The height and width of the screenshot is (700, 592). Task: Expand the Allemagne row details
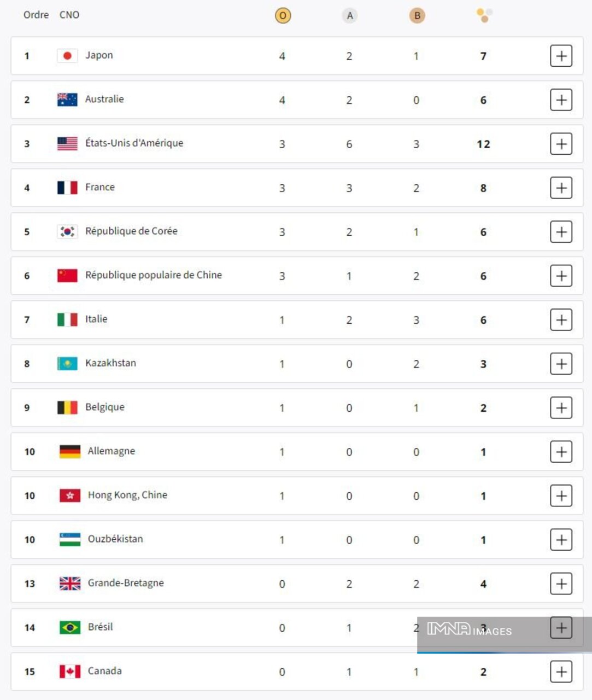pyautogui.click(x=561, y=452)
